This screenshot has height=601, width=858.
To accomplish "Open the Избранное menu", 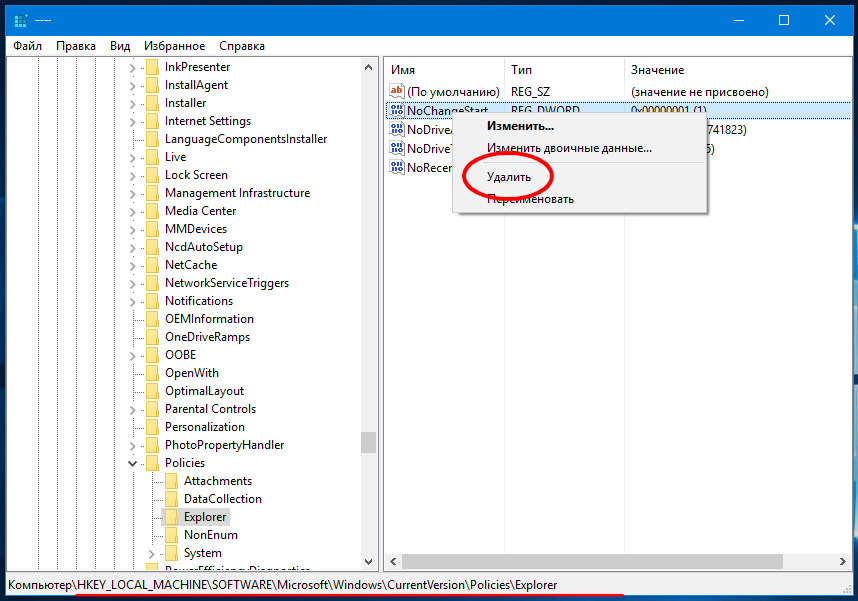I will click(174, 46).
